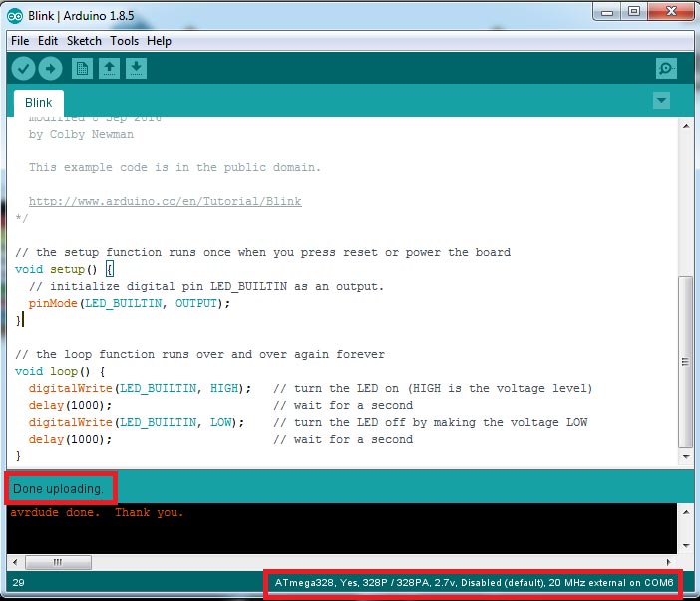The height and width of the screenshot is (601, 700).
Task: Click 'turn the LED off' comment
Action: pyautogui.click(x=431, y=422)
